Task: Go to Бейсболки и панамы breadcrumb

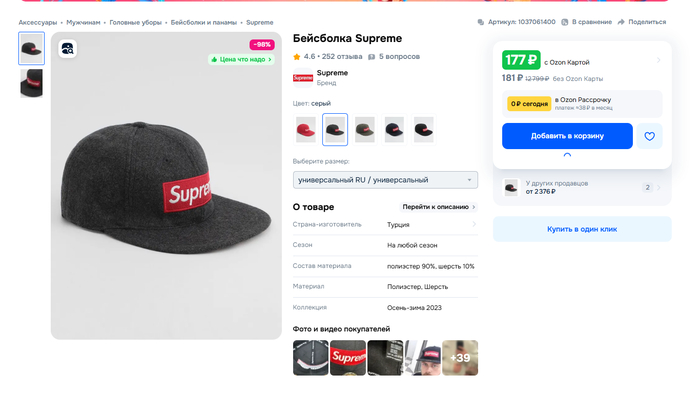Action: pos(204,22)
